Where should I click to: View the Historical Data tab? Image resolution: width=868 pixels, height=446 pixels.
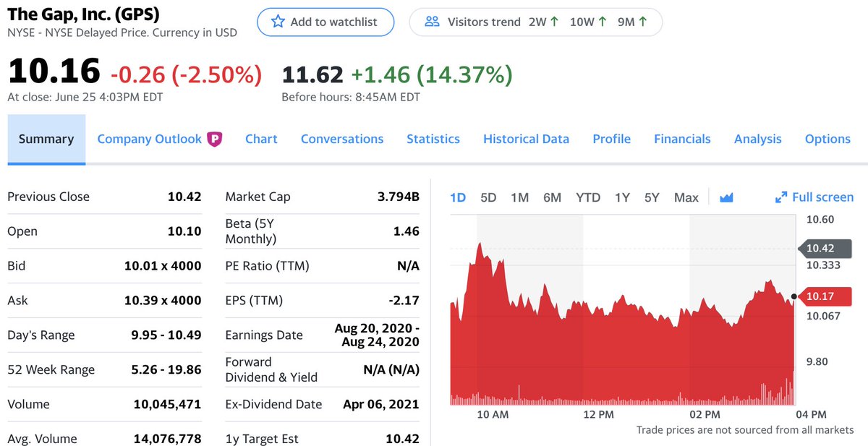coord(526,139)
